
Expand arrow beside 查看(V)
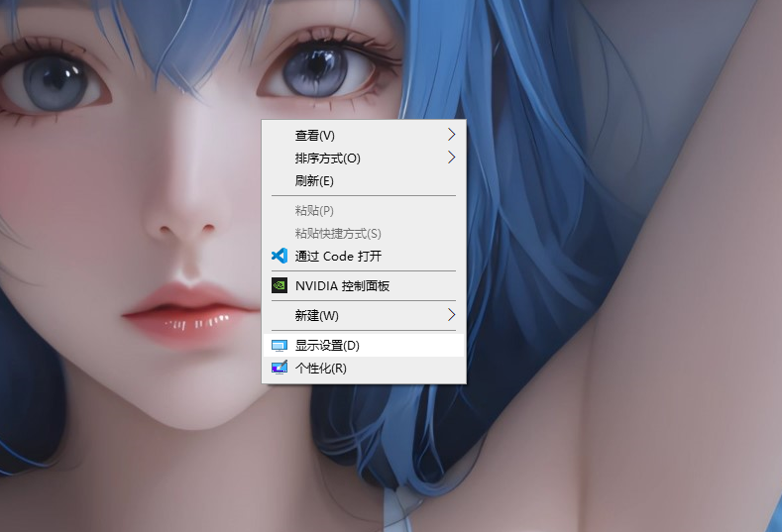click(451, 135)
